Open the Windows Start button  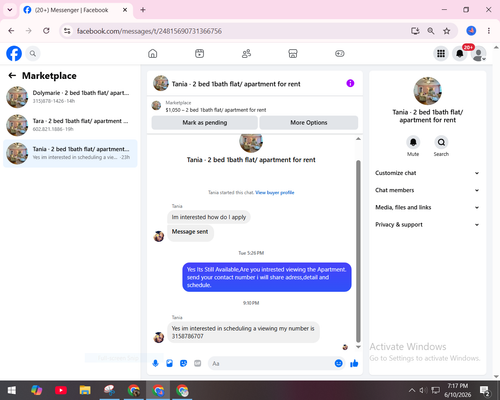click(x=12, y=390)
